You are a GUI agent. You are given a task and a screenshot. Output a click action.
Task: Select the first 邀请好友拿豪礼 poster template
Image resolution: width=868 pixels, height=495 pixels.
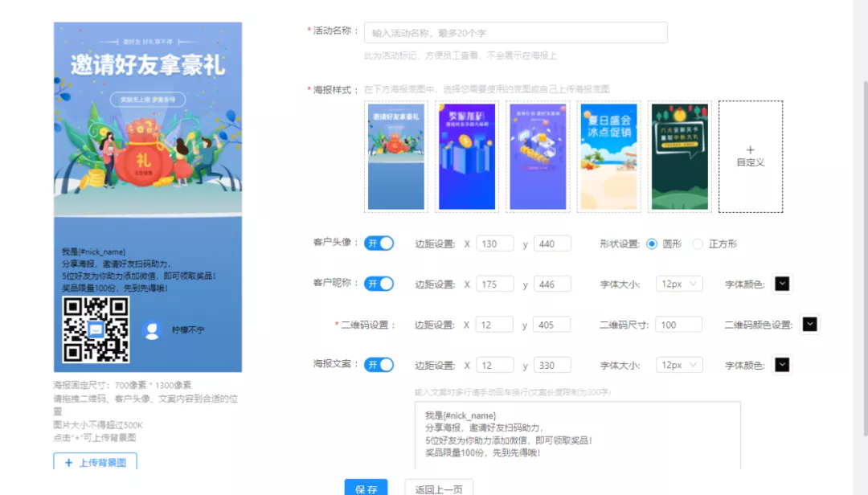[x=395, y=156]
